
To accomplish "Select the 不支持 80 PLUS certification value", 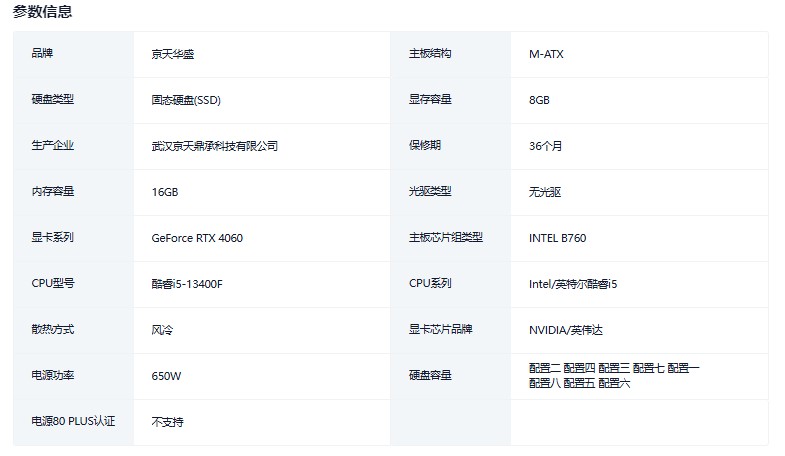I will [168, 422].
